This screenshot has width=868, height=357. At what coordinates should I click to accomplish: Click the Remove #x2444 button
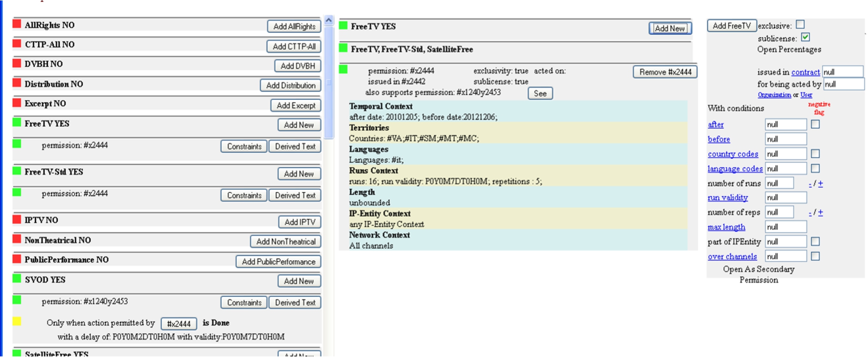[x=665, y=72]
